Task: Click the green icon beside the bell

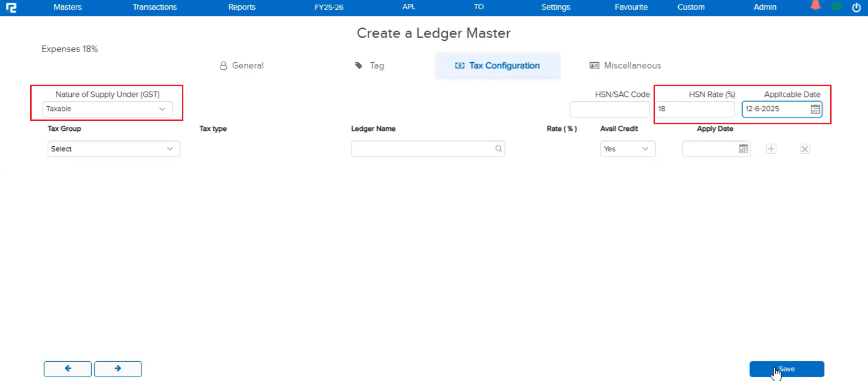Action: click(x=836, y=6)
